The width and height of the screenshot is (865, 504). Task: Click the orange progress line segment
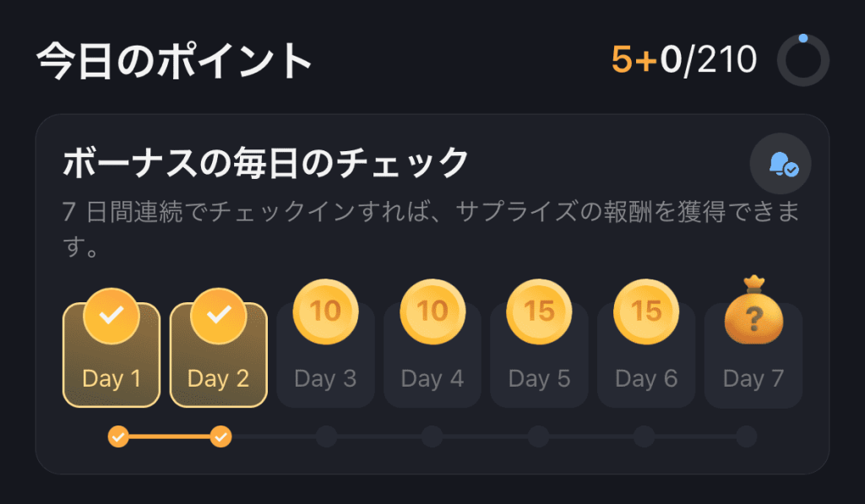coord(169,436)
